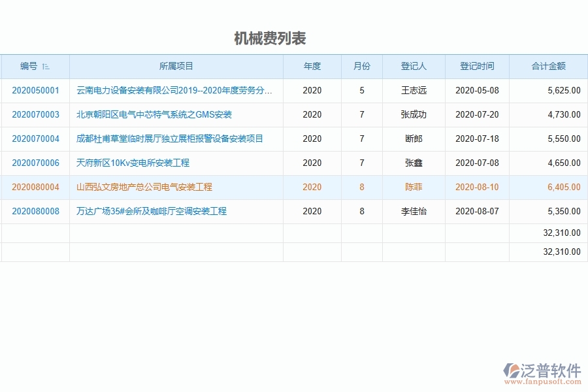The image size is (588, 392).
Task: Open record 2020070003
Action: [x=36, y=115]
